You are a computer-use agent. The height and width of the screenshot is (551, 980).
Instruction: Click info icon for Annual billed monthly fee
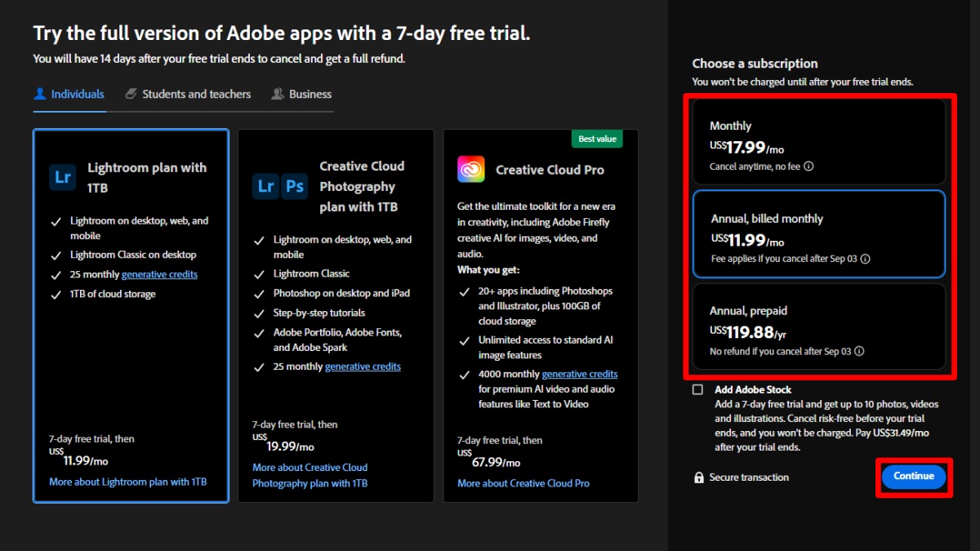tap(866, 259)
